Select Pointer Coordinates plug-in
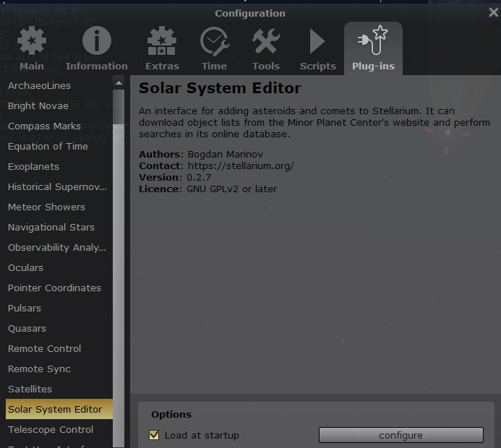The image size is (501, 448). 59,288
